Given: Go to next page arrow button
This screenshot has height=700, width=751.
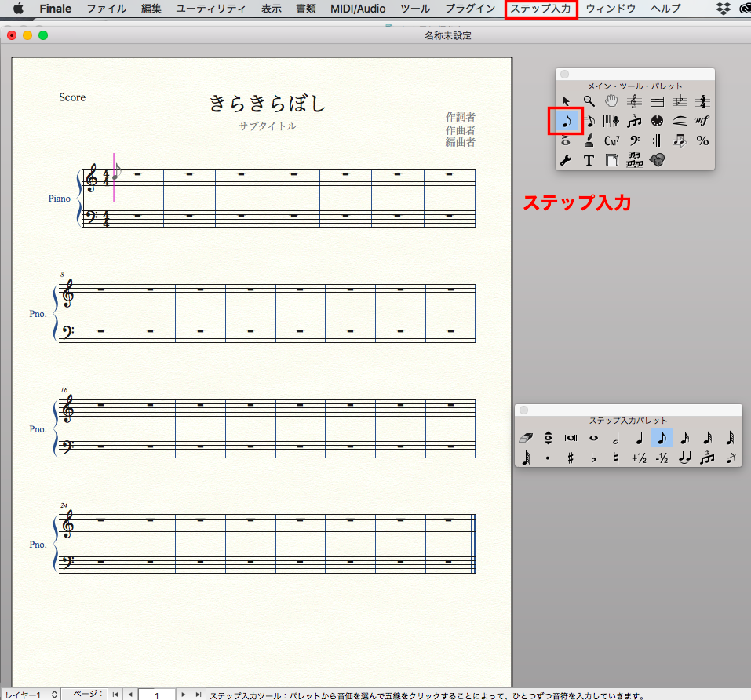Looking at the screenshot, I should pyautogui.click(x=183, y=695).
